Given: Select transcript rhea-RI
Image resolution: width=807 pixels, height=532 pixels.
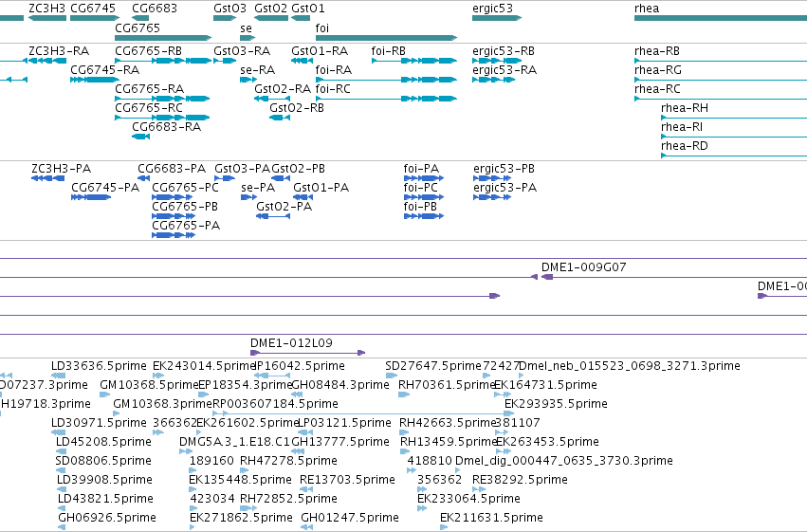Looking at the screenshot, I should pos(682,127).
